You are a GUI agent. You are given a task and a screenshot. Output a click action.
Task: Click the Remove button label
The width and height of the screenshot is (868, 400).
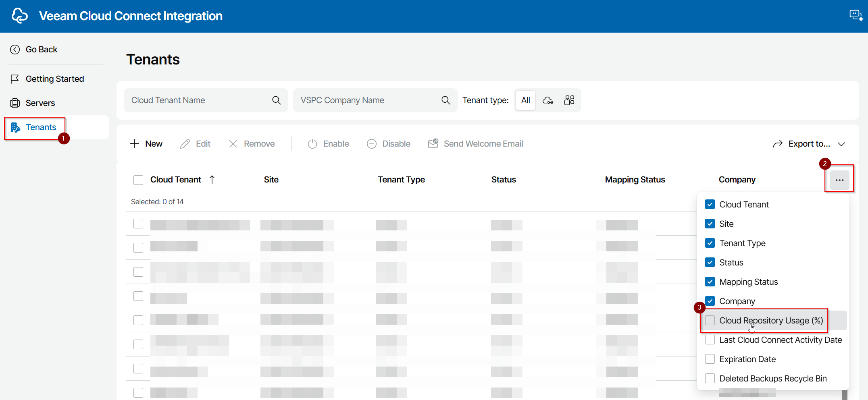click(259, 144)
